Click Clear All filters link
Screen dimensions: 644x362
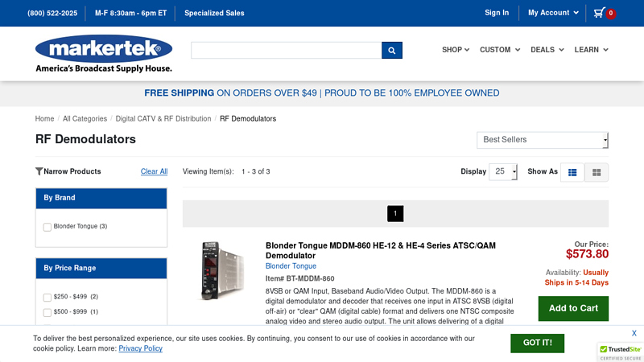(154, 171)
